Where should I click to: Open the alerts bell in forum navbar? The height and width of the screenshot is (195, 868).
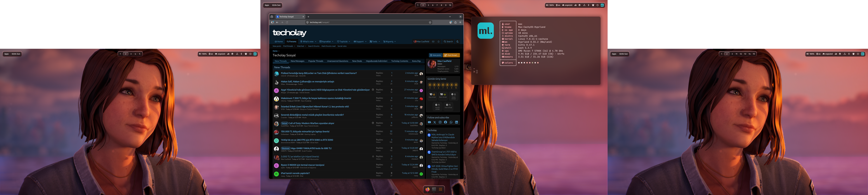pos(438,42)
